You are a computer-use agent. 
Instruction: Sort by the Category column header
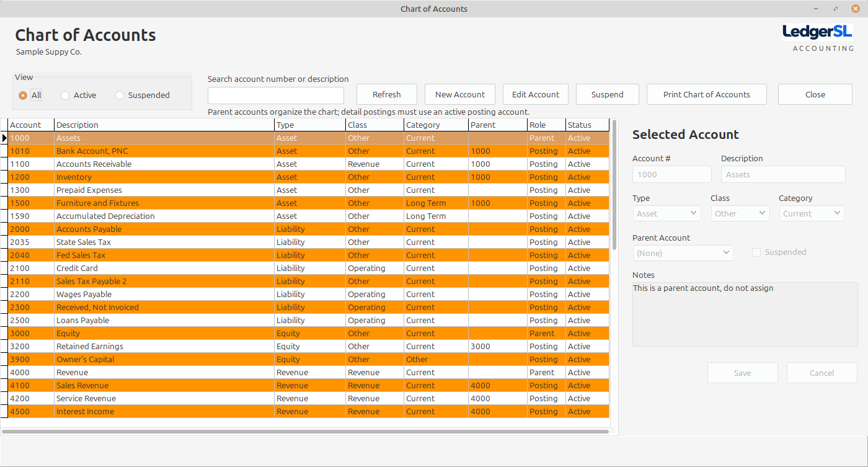[436, 125]
